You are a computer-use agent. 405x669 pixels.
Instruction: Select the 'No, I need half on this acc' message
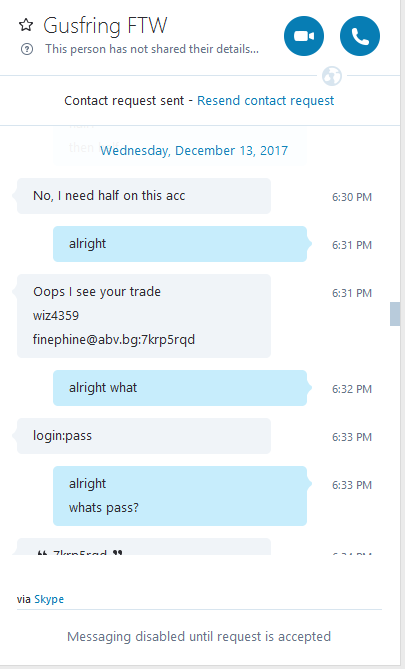coord(144,196)
